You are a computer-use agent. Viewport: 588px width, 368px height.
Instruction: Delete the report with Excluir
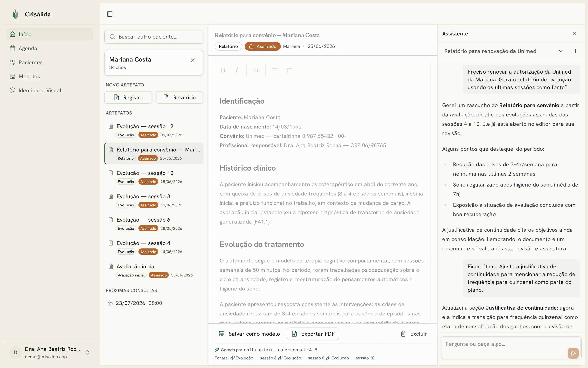(x=414, y=334)
